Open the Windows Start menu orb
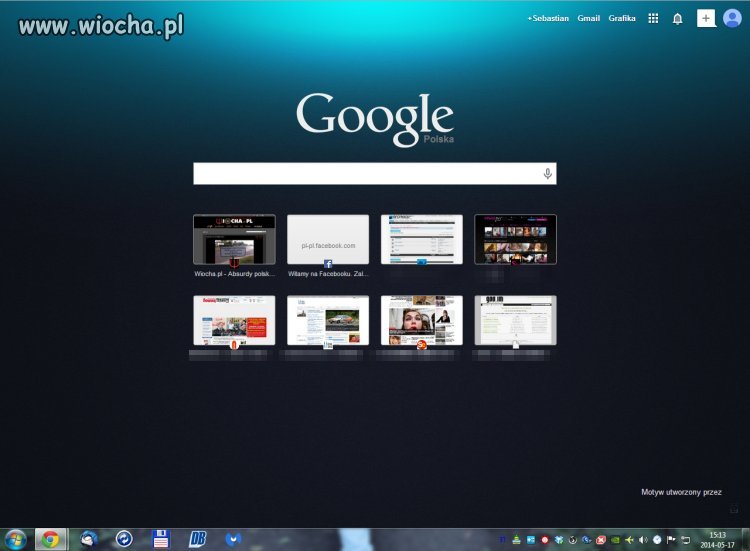 (15, 540)
